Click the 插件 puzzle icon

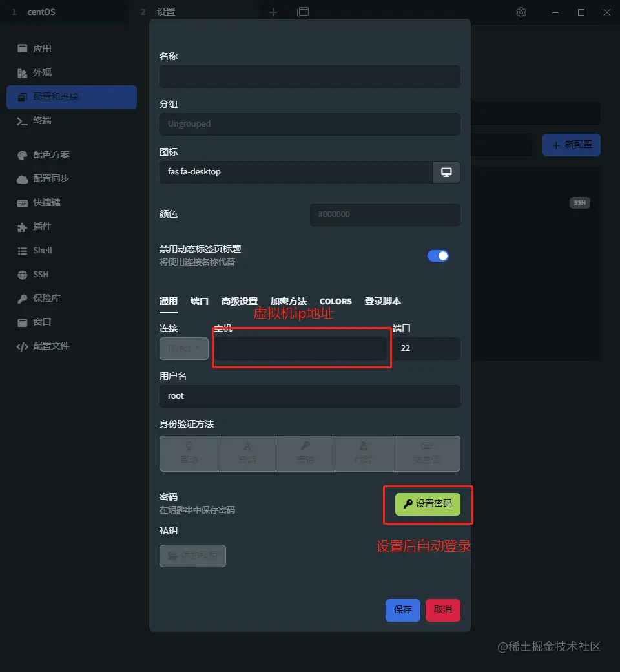click(22, 227)
